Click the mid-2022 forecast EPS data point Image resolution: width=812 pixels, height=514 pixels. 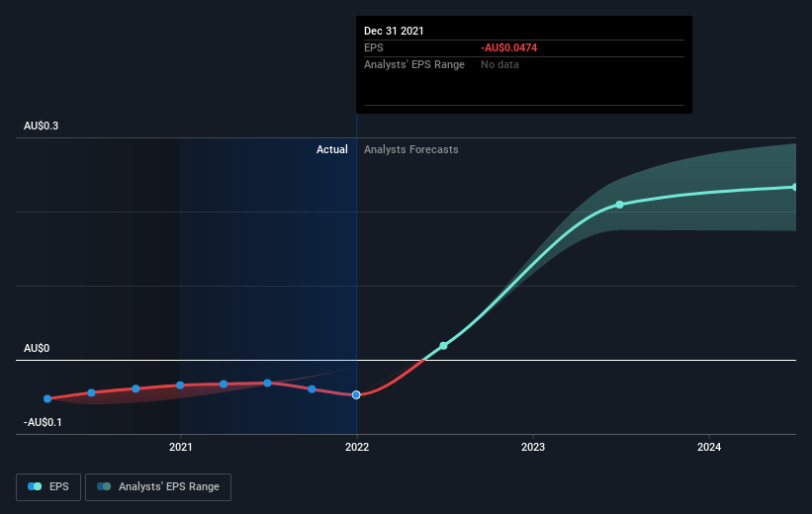point(443,345)
